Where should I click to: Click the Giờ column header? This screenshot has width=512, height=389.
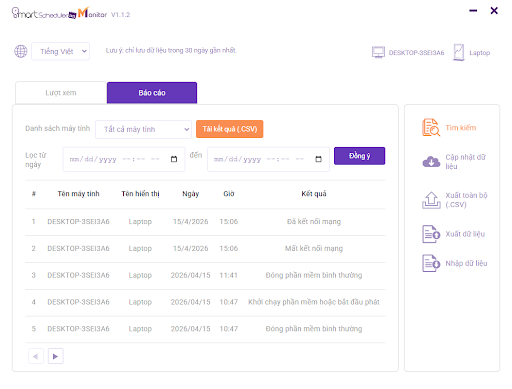[x=229, y=194]
